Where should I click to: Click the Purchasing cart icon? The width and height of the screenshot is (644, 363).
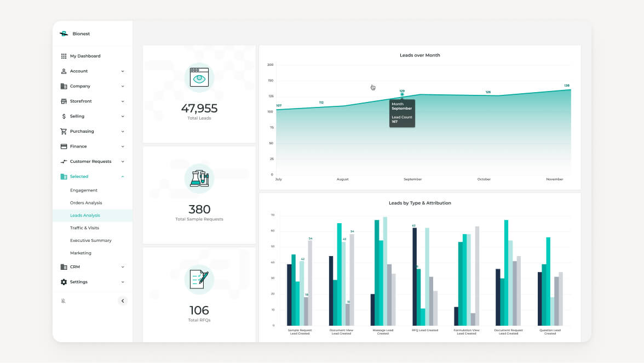pyautogui.click(x=64, y=132)
